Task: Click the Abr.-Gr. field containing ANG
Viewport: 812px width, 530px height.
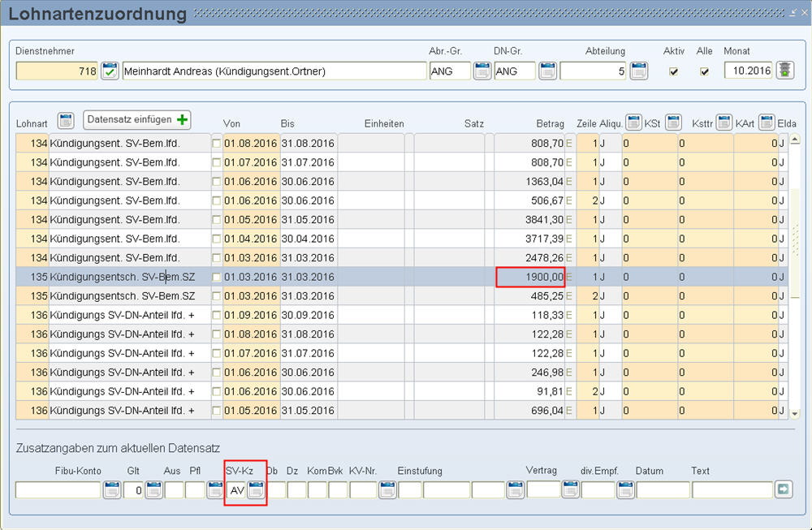Action: point(450,71)
